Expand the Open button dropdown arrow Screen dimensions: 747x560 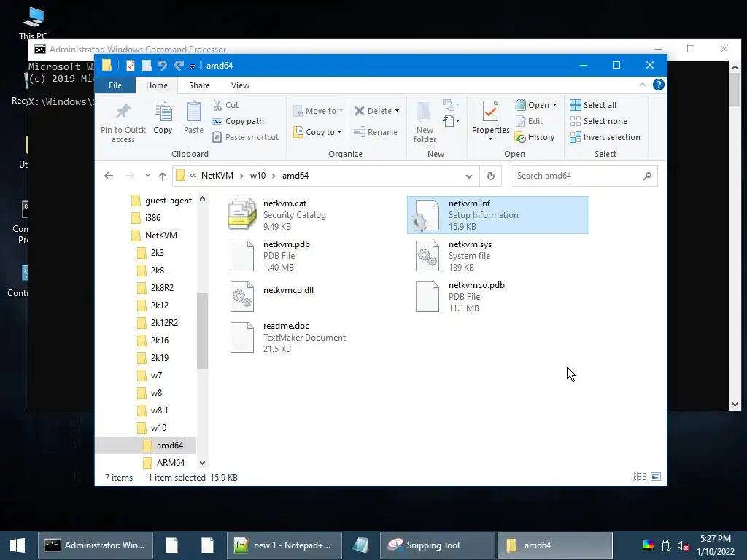click(x=554, y=105)
